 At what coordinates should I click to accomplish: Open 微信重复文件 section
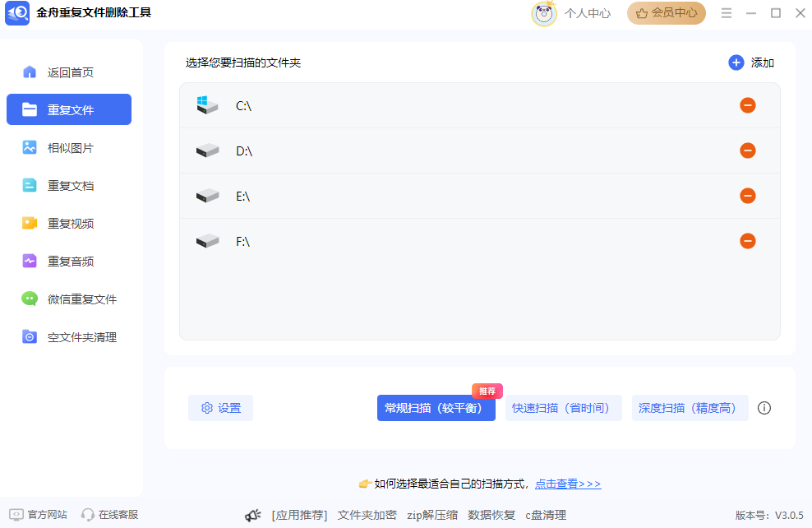[x=69, y=299]
